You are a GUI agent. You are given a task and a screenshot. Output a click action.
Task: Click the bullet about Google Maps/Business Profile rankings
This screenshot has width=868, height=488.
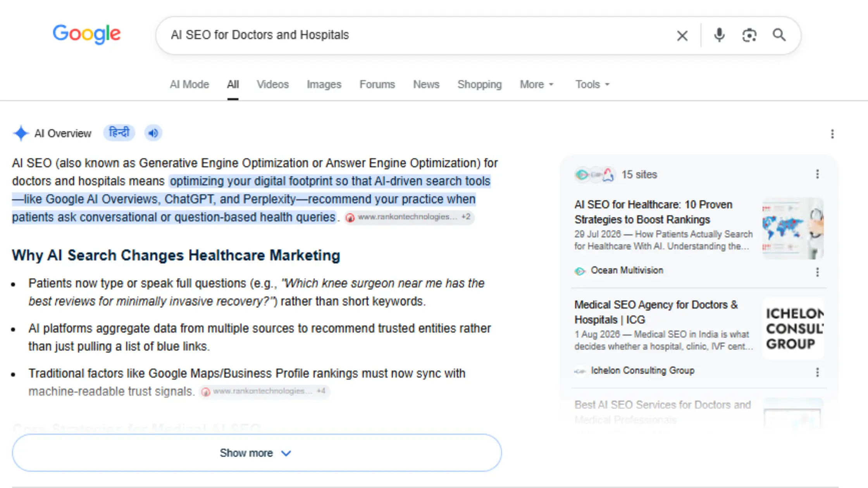(x=247, y=382)
